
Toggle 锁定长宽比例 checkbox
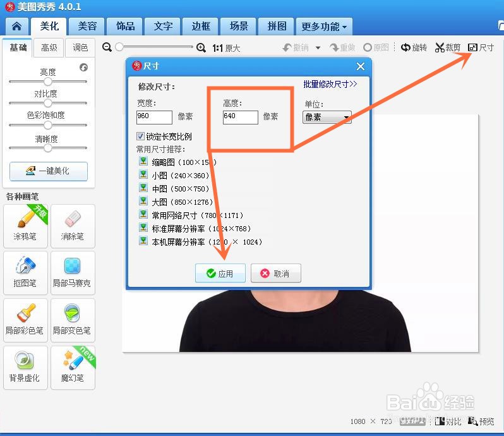coord(140,136)
